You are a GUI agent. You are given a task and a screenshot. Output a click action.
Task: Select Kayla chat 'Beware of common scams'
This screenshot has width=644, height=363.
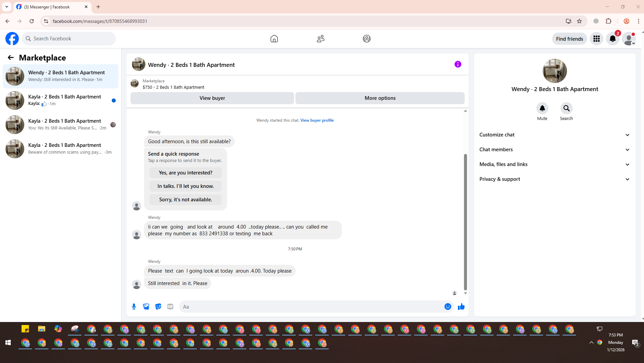click(61, 149)
